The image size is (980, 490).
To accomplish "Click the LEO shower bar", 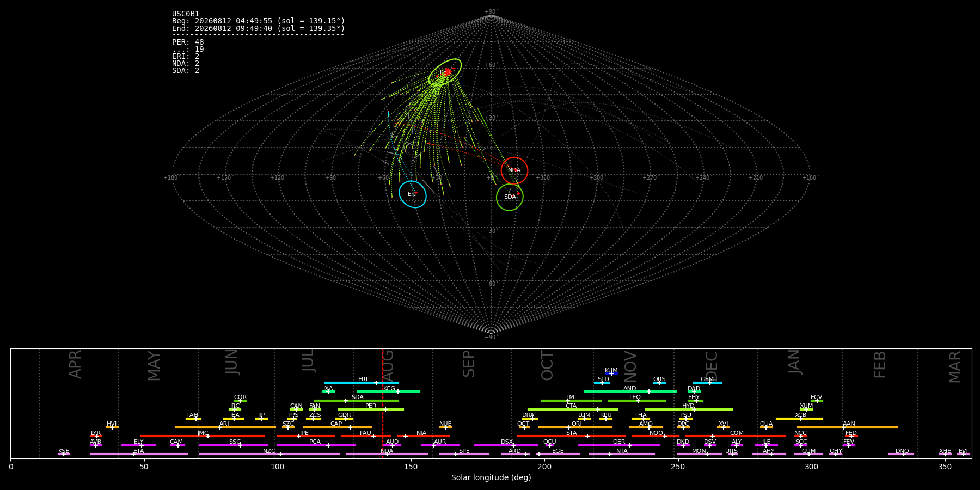I will click(x=636, y=401).
